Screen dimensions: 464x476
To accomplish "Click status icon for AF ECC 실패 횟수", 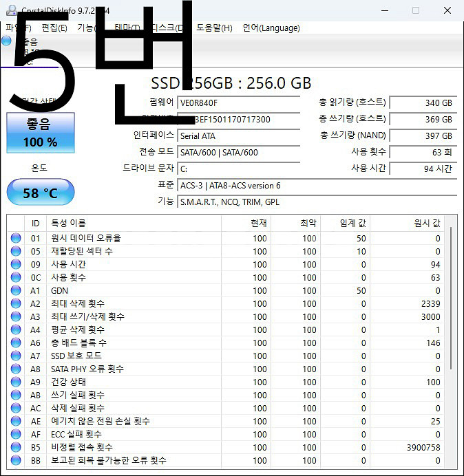I will tap(16, 434).
